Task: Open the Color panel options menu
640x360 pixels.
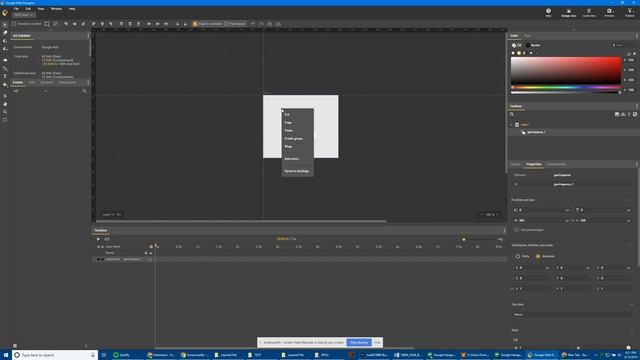Action: tap(637, 36)
